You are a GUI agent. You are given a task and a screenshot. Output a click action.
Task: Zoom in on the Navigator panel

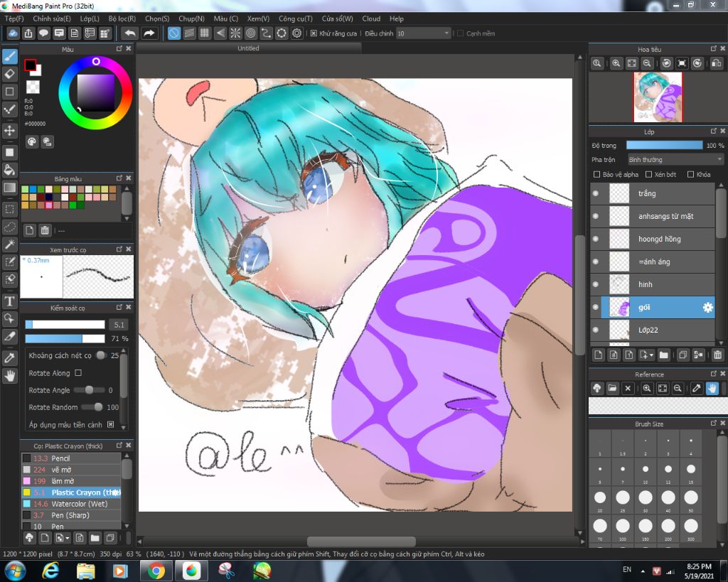(616, 63)
